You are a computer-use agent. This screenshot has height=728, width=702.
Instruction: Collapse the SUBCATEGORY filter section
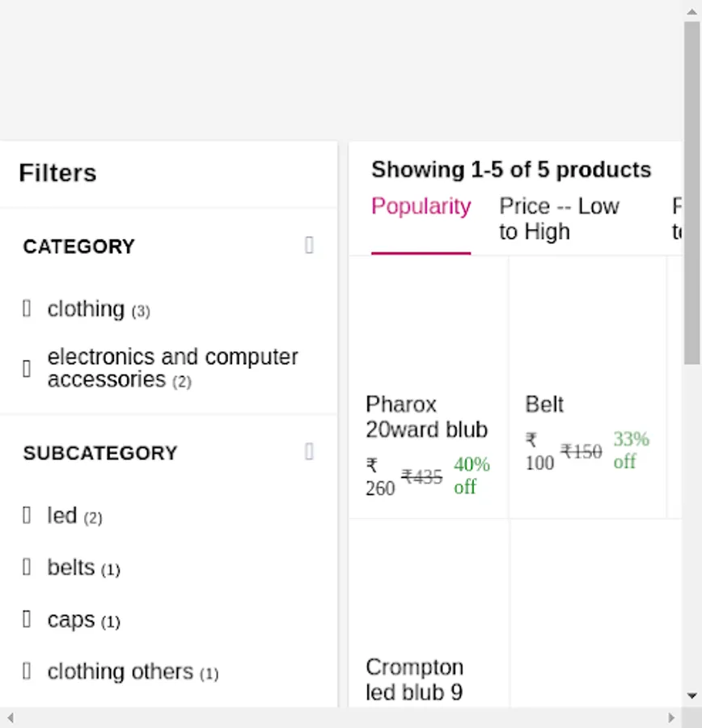(309, 451)
